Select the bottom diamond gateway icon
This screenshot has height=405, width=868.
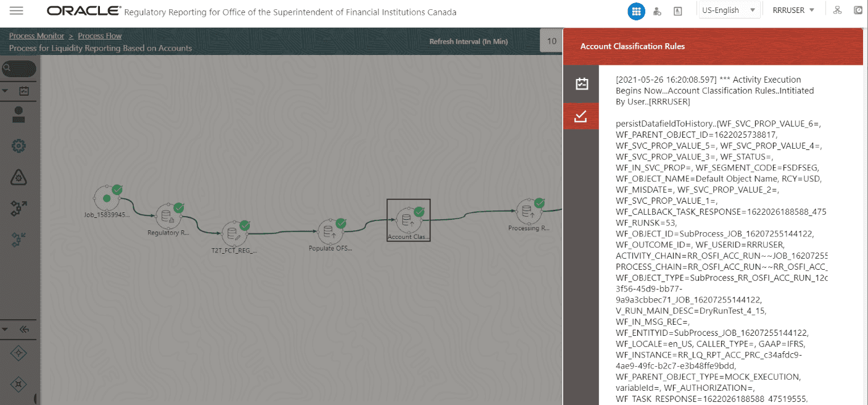[19, 384]
